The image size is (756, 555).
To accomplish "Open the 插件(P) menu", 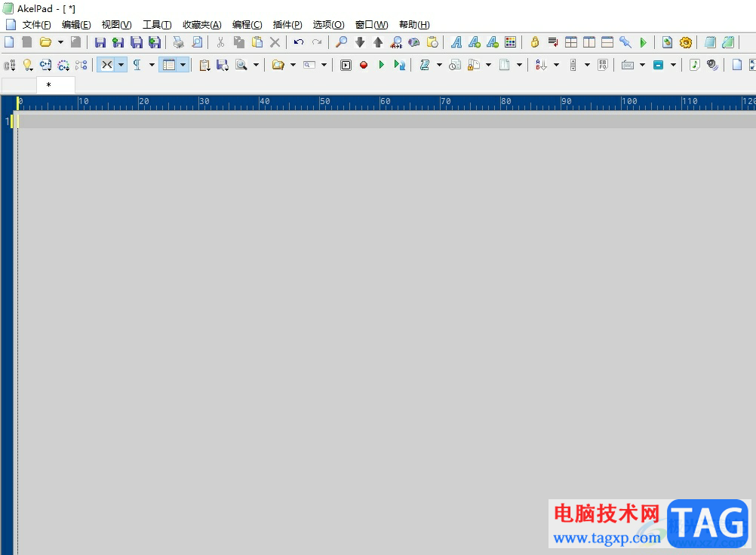I will (287, 25).
